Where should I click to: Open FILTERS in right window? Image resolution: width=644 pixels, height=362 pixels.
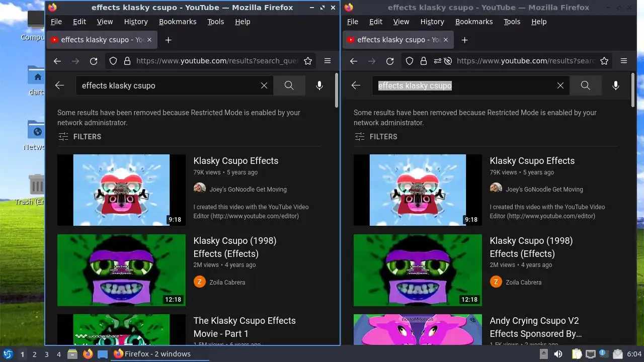(376, 137)
